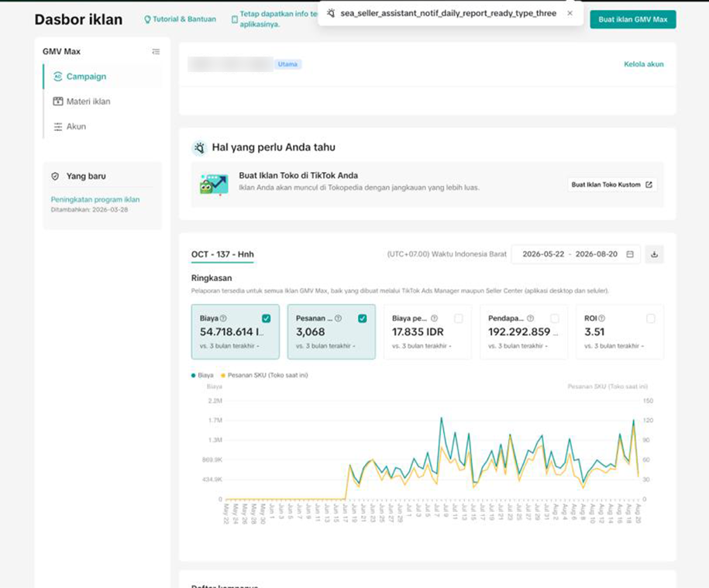Screen dimensions: 709x588
Task: Uncheck the Biaya metric checkbox
Action: [x=267, y=318]
